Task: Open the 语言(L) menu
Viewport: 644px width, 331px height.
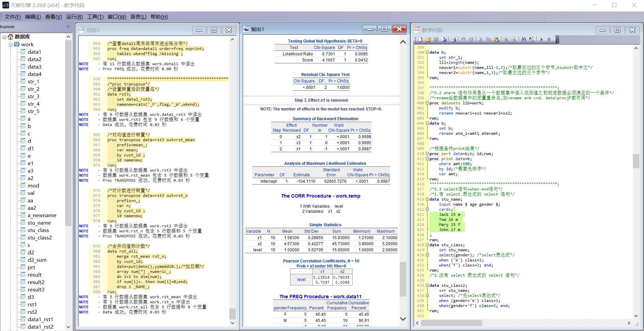Action: 138,17
